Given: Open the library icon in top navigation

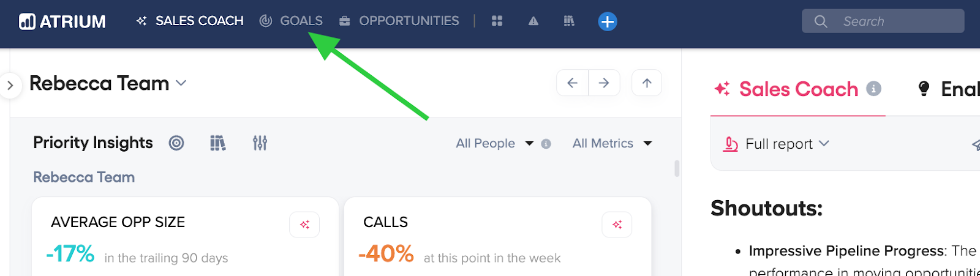Looking at the screenshot, I should pyautogui.click(x=569, y=21).
